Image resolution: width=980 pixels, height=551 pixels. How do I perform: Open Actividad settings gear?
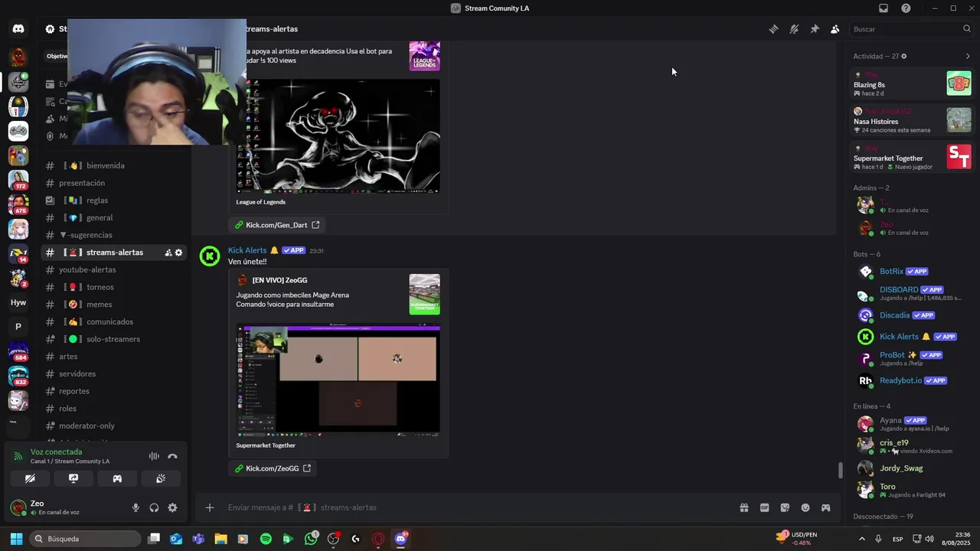[x=904, y=57]
